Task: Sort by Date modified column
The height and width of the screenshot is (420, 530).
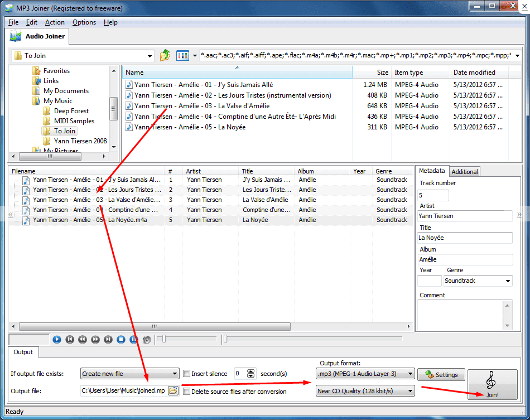Action: click(479, 73)
